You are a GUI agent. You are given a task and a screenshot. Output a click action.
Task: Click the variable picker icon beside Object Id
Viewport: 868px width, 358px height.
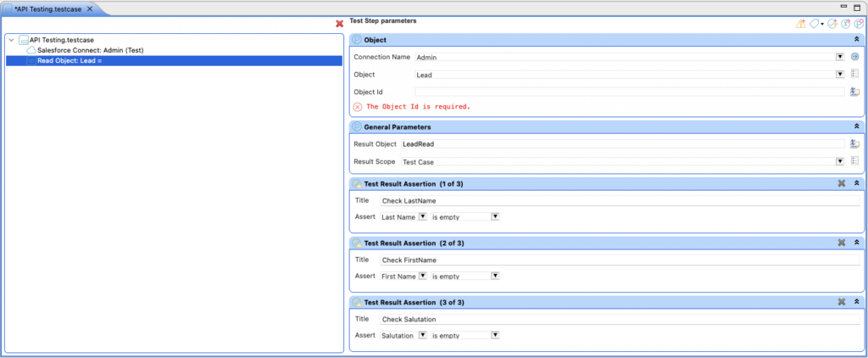[x=854, y=92]
